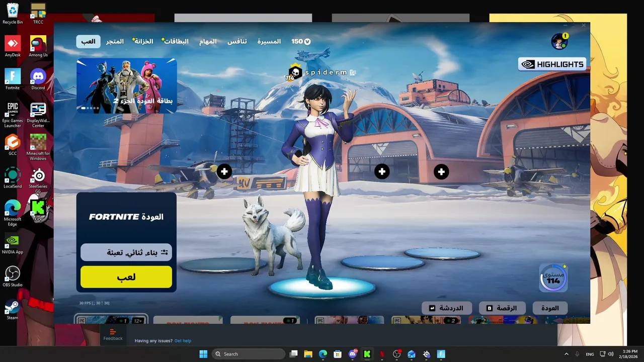The height and width of the screenshot is (362, 644).
Task: Open Task View on the taskbar
Action: click(x=294, y=354)
